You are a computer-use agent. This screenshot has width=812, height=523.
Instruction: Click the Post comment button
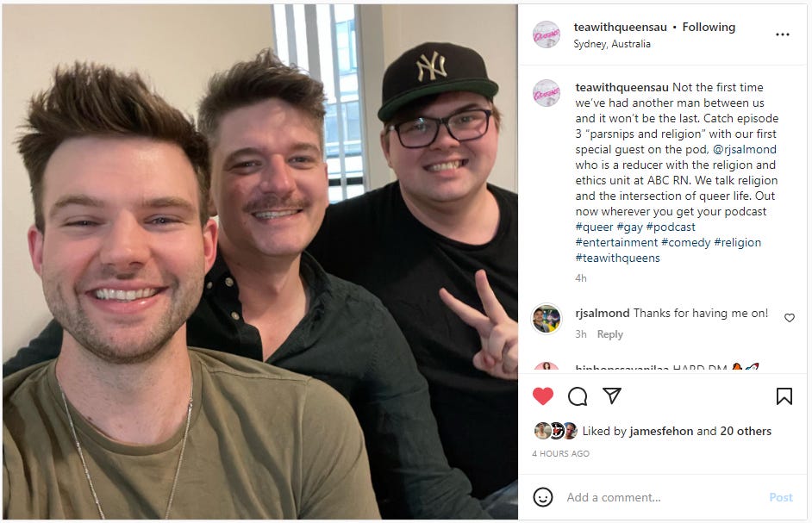(780, 498)
